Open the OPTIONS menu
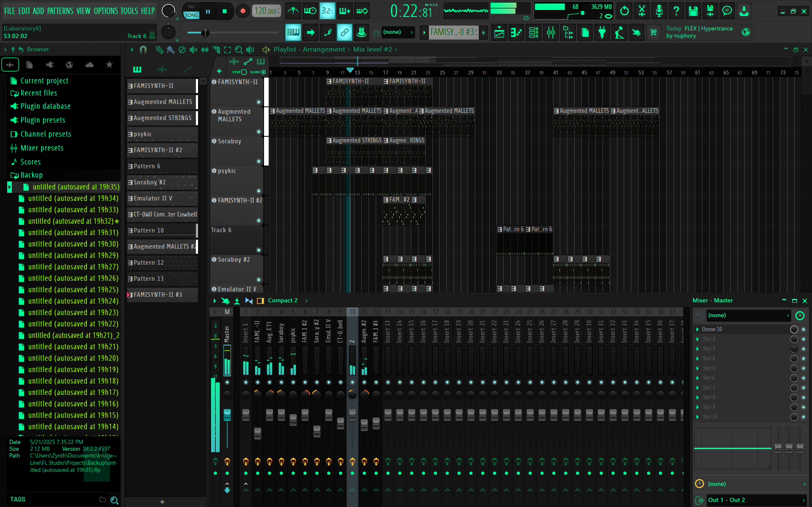The image size is (812, 507). click(106, 11)
